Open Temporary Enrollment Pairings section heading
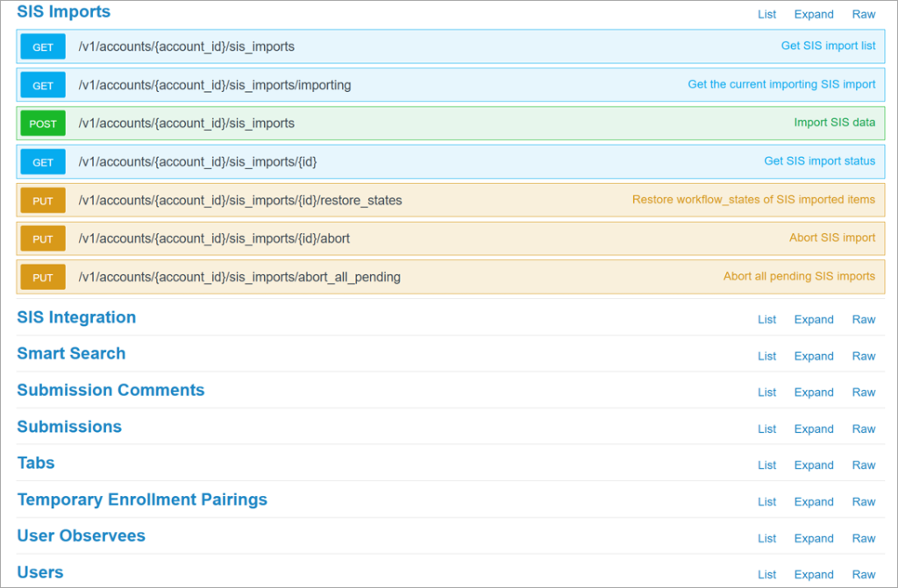The height and width of the screenshot is (588, 898). coord(142,499)
